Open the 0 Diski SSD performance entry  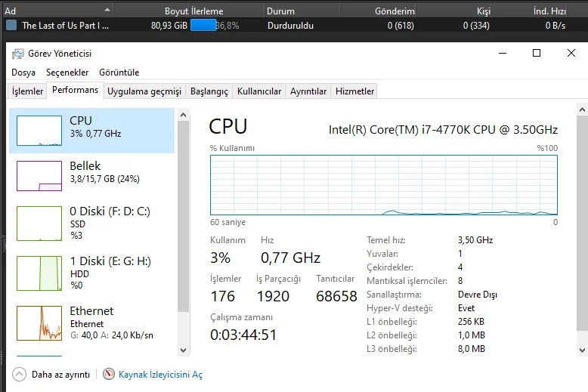click(92, 223)
